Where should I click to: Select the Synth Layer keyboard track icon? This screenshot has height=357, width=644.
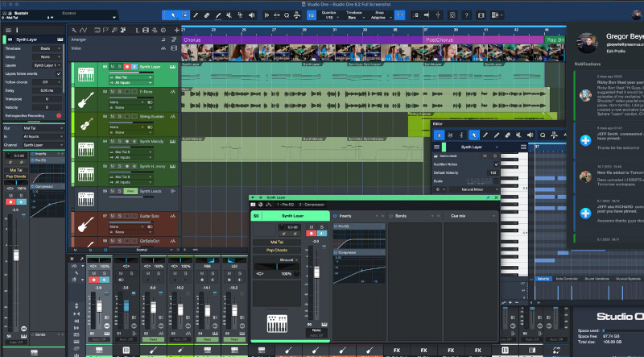(86, 74)
